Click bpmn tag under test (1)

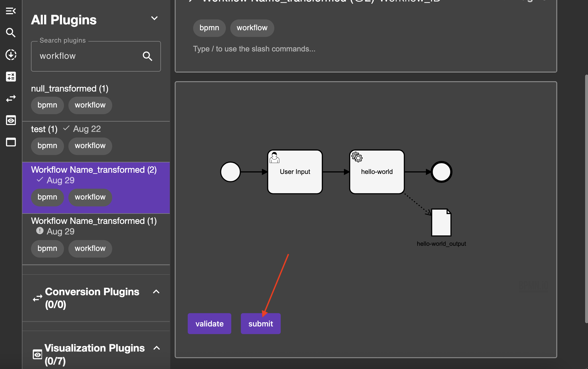click(47, 146)
